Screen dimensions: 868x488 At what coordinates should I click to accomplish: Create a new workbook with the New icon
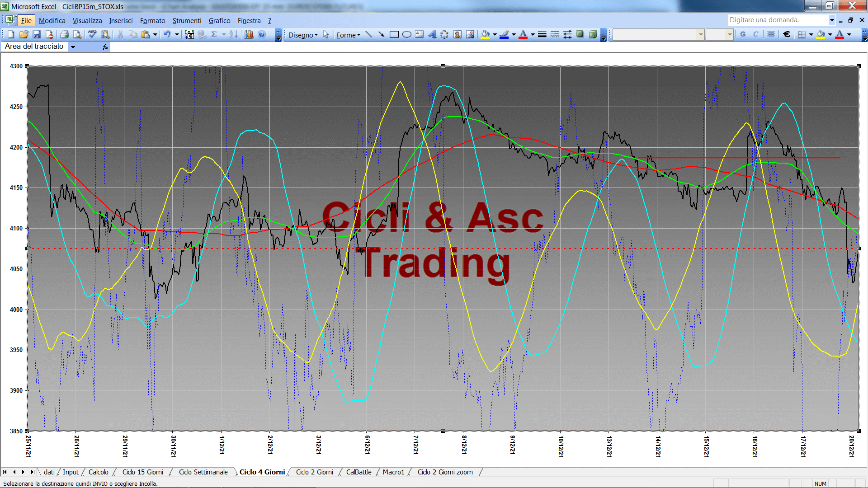coord(11,34)
